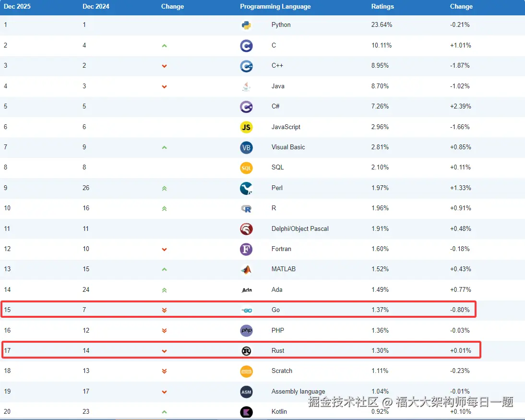Click the R language logo icon
Screen dimensions: 525x420
(246, 209)
